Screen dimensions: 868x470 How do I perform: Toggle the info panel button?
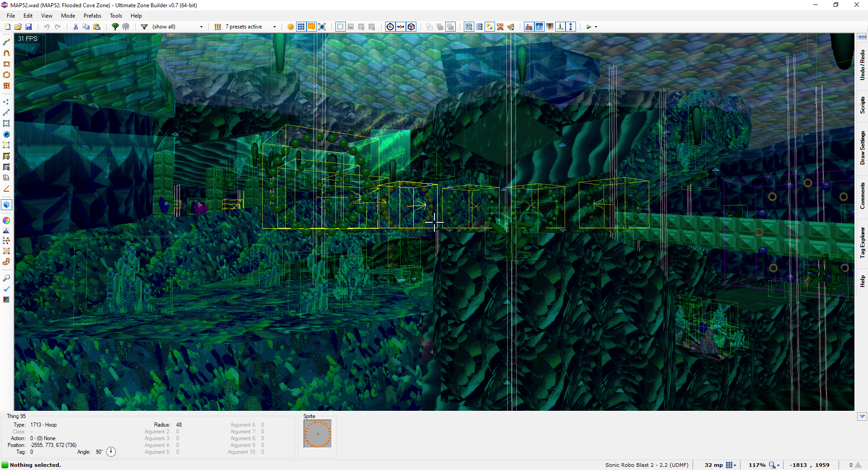[560, 27]
